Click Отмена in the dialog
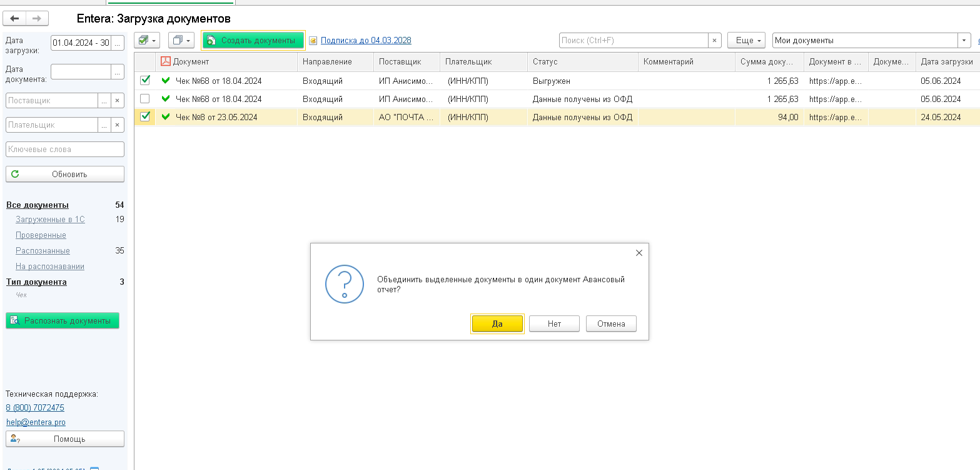The height and width of the screenshot is (470, 980). tap(611, 324)
